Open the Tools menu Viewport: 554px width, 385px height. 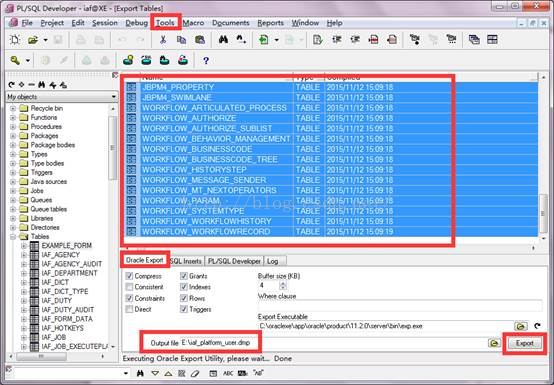[165, 23]
